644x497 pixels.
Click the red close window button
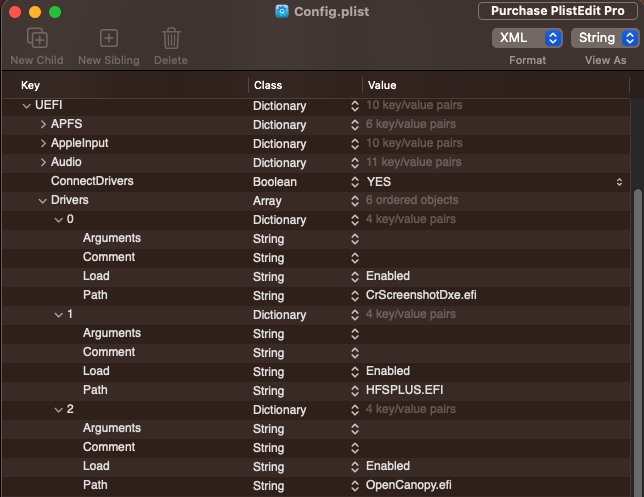(15, 12)
